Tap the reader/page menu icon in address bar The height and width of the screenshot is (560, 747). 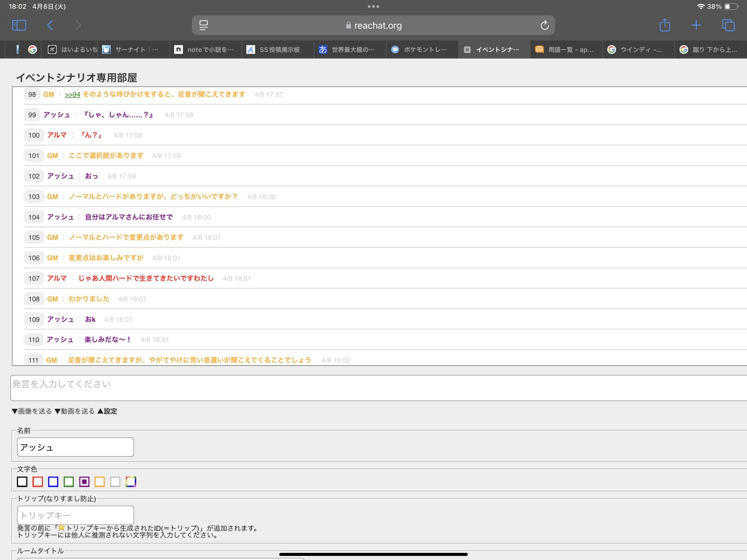(x=204, y=25)
